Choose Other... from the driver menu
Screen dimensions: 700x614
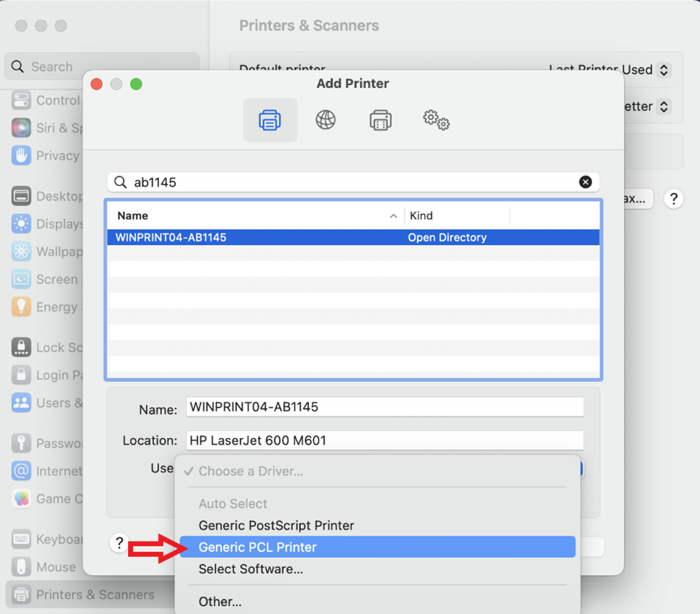220,602
